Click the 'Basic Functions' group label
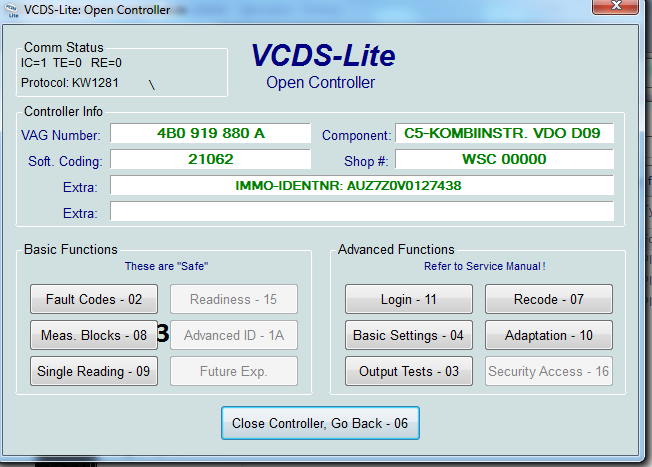The width and height of the screenshot is (652, 467). point(71,249)
